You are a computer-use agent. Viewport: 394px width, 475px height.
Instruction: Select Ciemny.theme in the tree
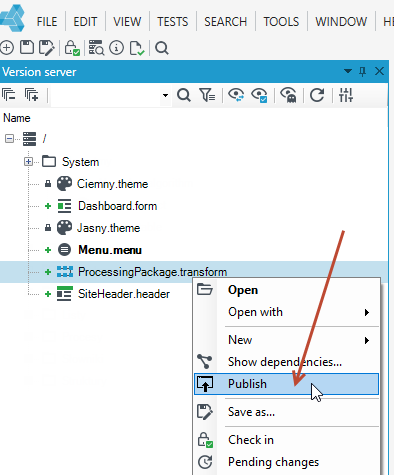tap(112, 184)
